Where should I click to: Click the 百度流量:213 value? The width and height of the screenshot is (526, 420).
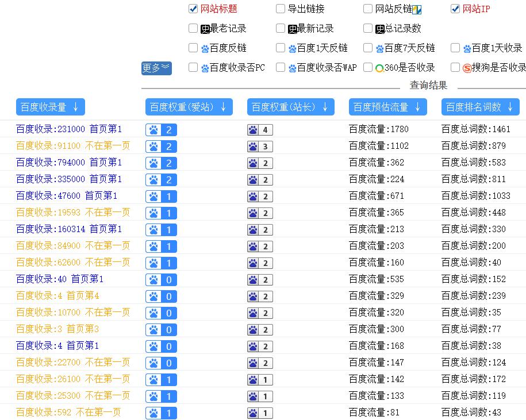(x=377, y=229)
